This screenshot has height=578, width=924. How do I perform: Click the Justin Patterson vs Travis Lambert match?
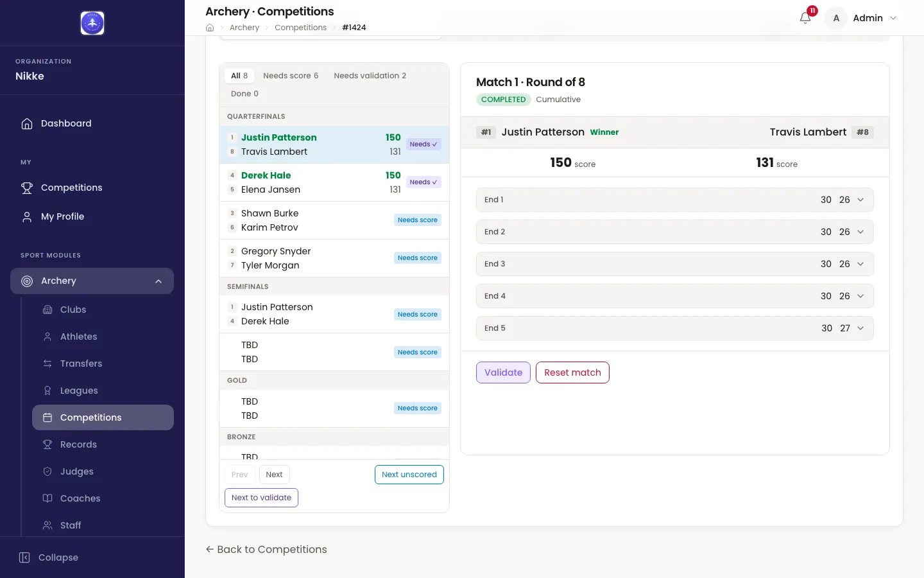pyautogui.click(x=334, y=144)
